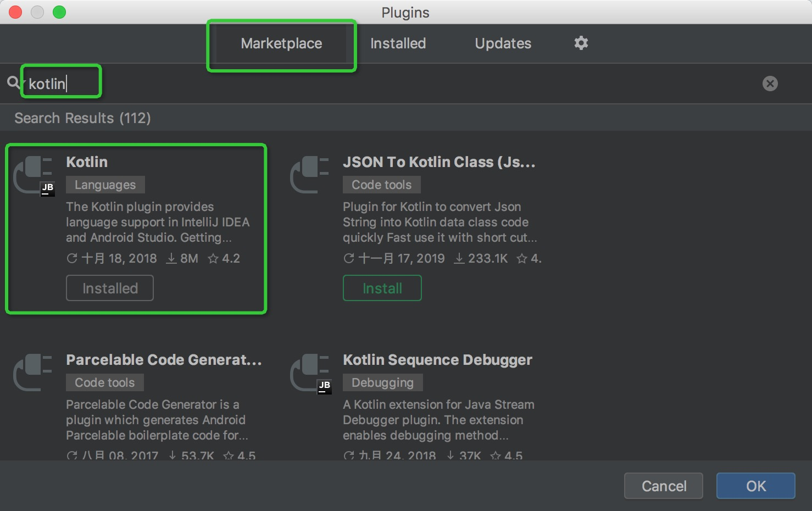Click Kotlin Sequence Debugger description text
The width and height of the screenshot is (812, 511).
click(438, 420)
